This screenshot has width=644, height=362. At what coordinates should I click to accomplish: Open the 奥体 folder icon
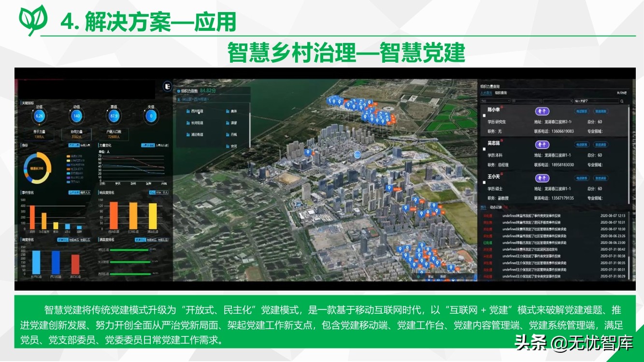tap(228, 111)
